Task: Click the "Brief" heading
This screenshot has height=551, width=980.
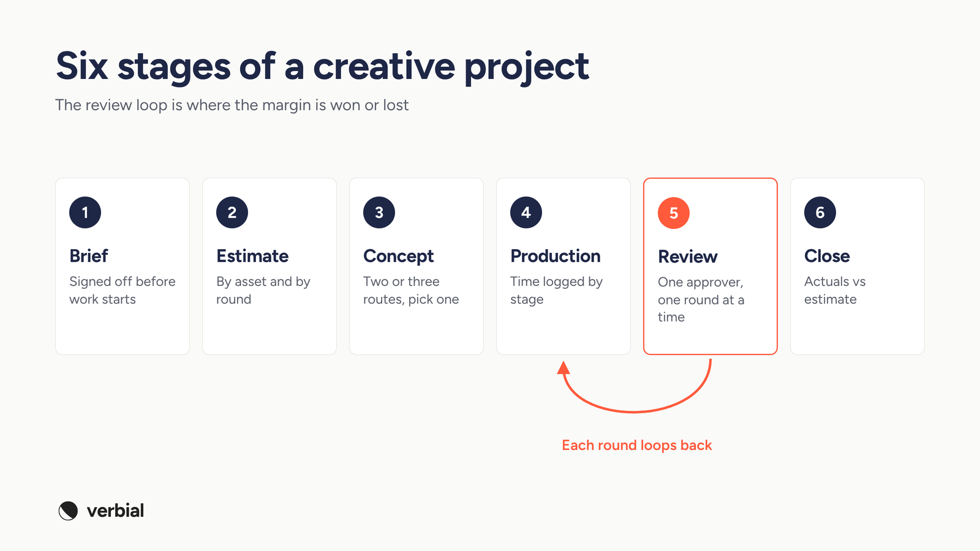Action: click(89, 256)
